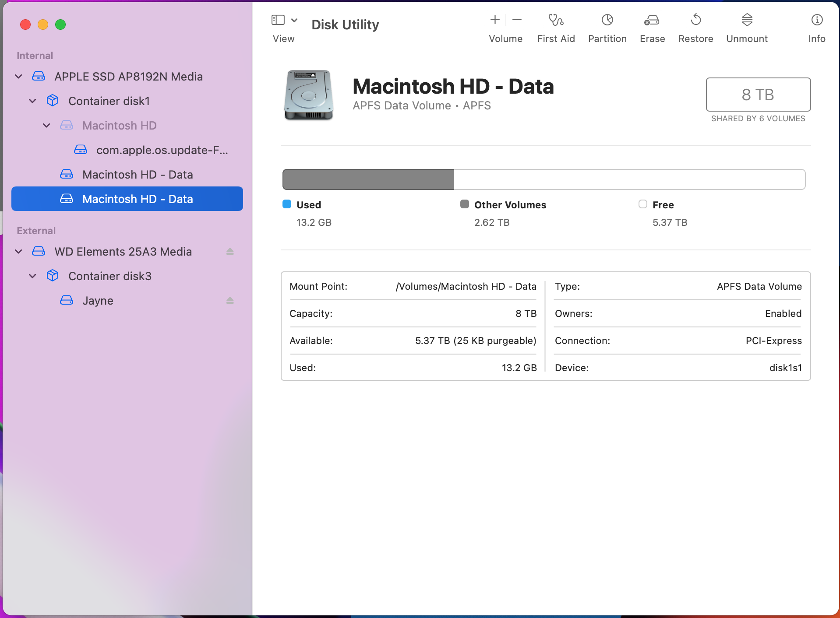This screenshot has height=618, width=840.
Task: Click the External section header
Action: (x=36, y=231)
